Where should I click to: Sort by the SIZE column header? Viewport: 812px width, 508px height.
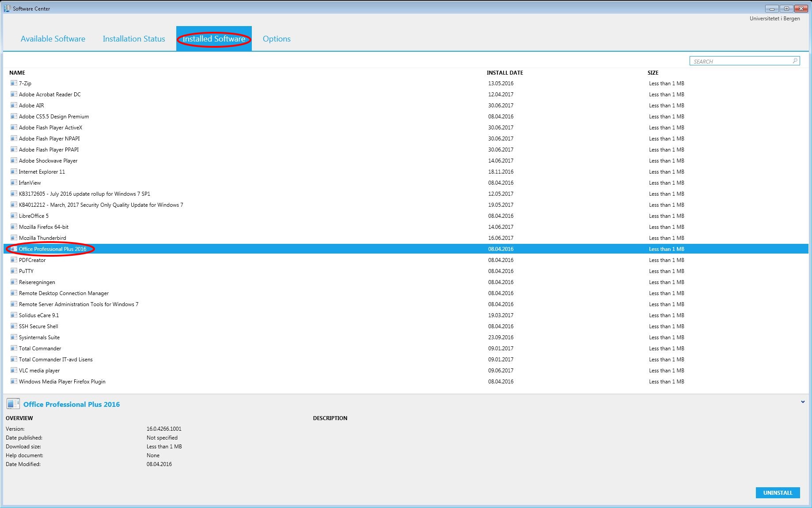coord(653,73)
